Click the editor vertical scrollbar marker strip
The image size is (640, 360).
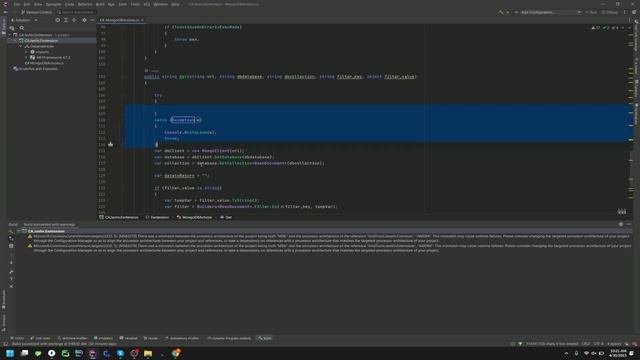[631, 118]
